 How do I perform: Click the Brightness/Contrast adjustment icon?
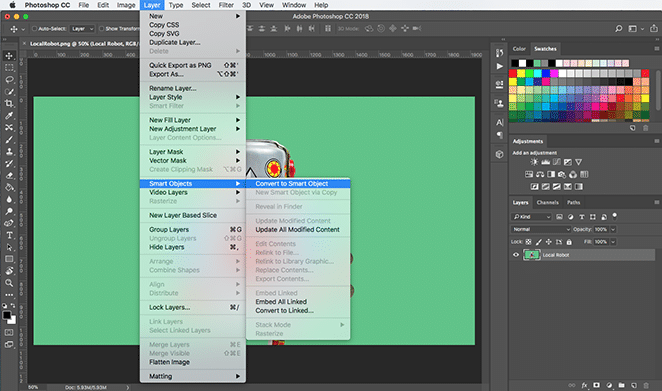click(534, 162)
